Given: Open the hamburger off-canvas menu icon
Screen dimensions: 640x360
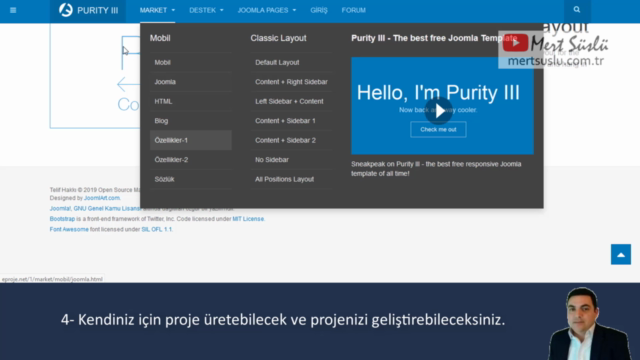Looking at the screenshot, I should (13, 10).
